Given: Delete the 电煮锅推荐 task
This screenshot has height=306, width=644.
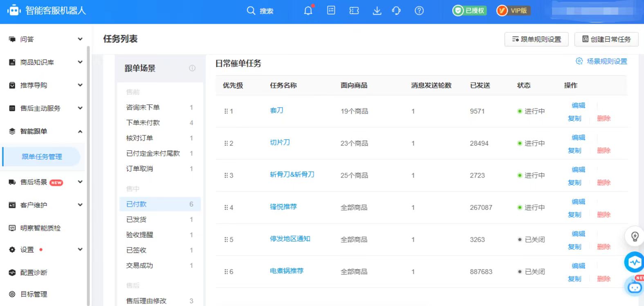Looking at the screenshot, I should 604,279.
